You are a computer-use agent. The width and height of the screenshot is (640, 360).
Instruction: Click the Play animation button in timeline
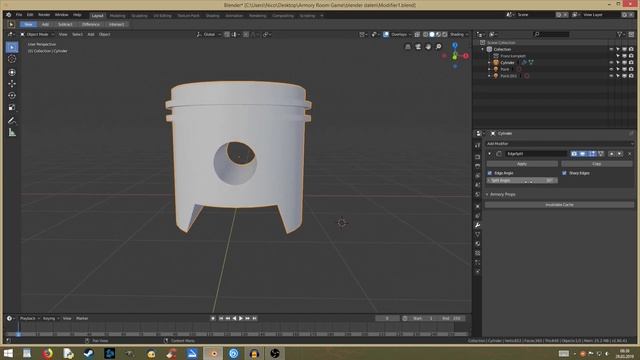241,318
